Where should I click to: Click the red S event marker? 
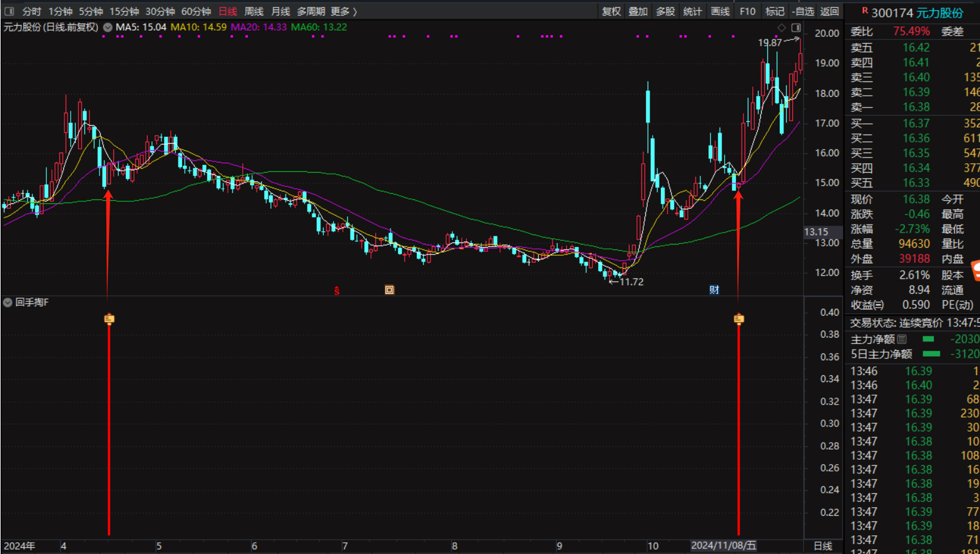[x=337, y=290]
